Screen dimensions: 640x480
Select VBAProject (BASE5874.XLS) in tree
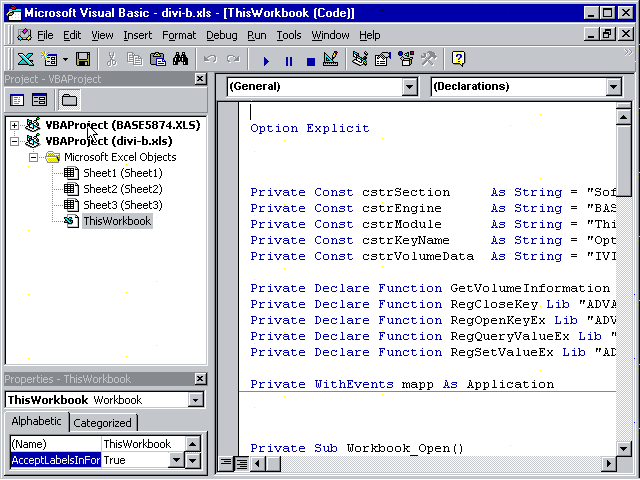coord(123,125)
